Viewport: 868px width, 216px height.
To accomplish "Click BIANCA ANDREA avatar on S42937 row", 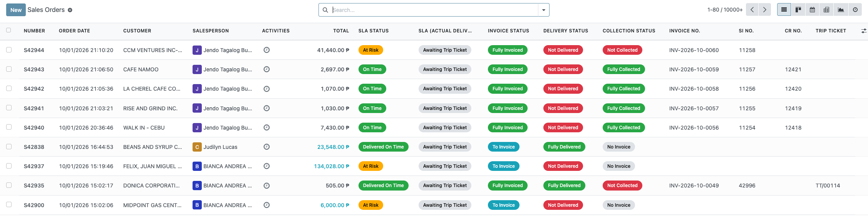I will pyautogui.click(x=197, y=166).
